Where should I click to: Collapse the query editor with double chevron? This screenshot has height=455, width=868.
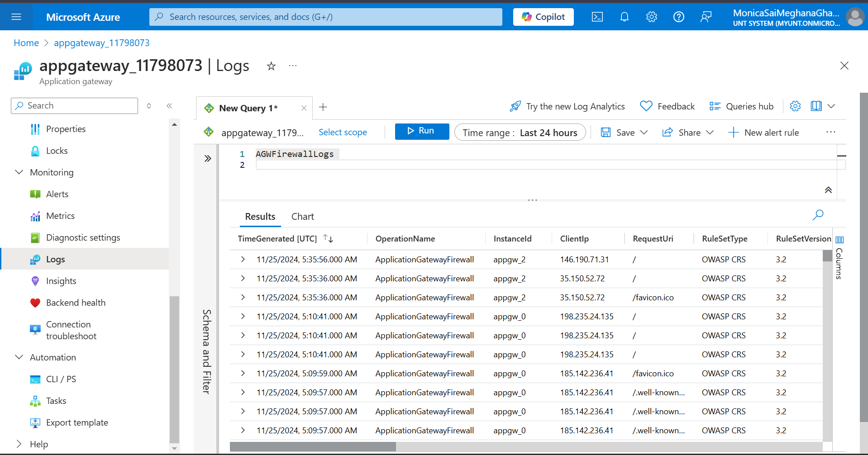[x=828, y=190]
